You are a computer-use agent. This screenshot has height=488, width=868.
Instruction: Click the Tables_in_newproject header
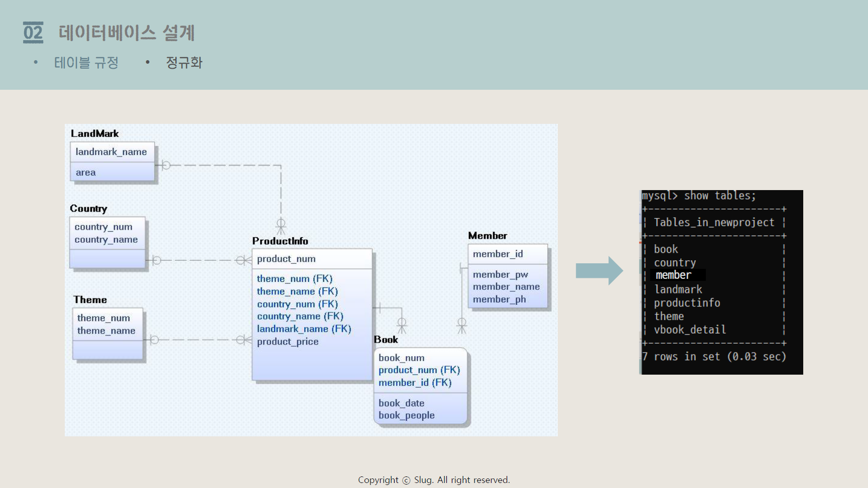click(714, 222)
